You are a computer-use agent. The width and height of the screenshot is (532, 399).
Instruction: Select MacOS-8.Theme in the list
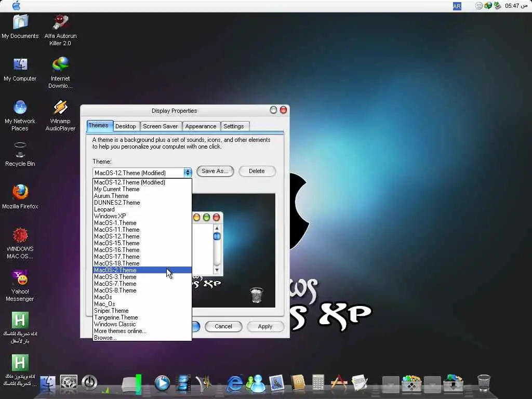pyautogui.click(x=142, y=290)
